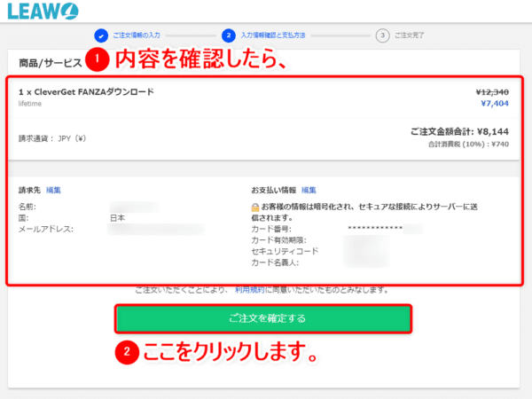Image resolution: width=532 pixels, height=399 pixels.
Task: Click the カード番号: label
Action: tap(271, 230)
